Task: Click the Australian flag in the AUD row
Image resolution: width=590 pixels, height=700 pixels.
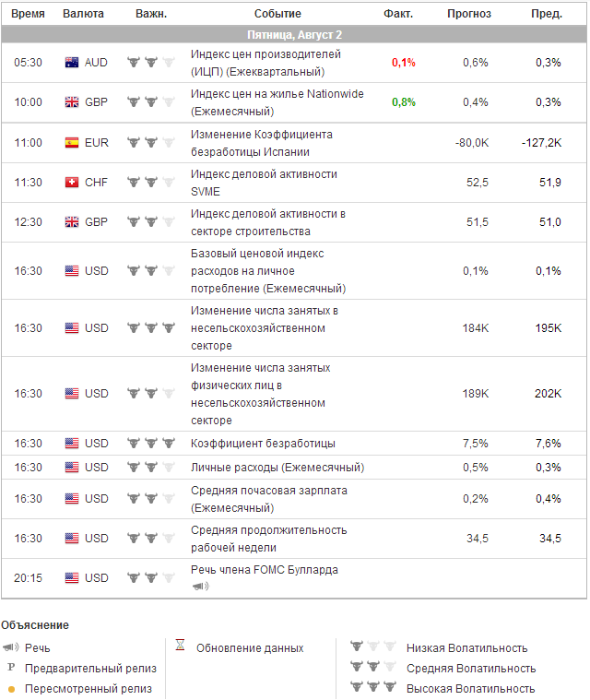Action: [72, 63]
